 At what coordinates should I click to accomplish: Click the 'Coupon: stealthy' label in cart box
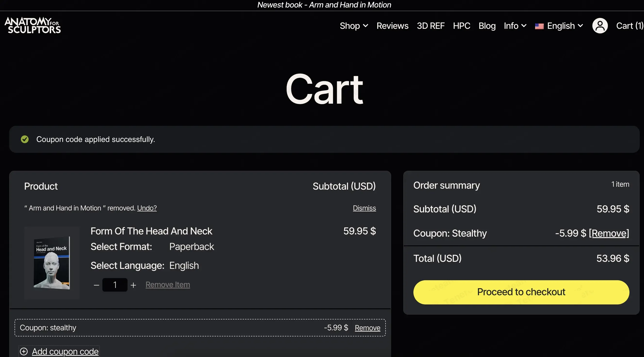click(x=48, y=328)
